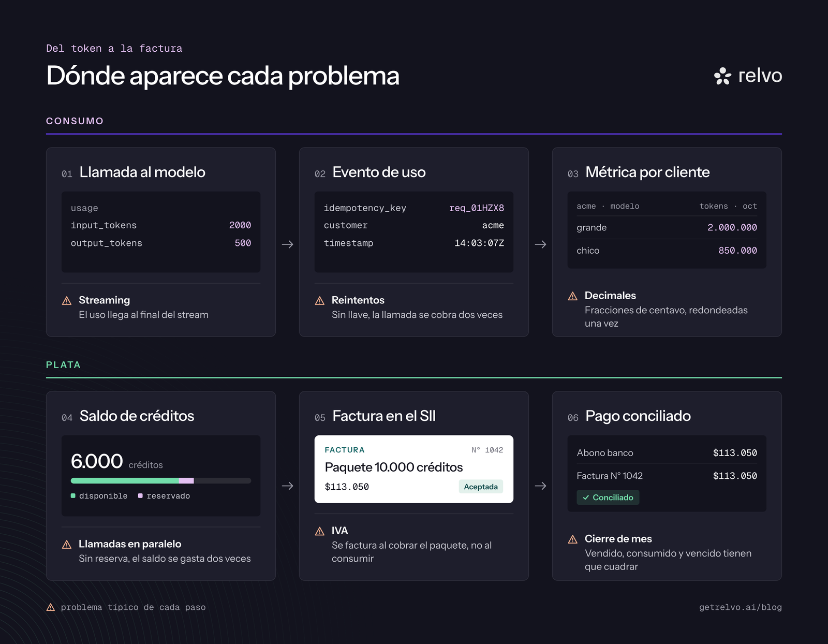Screen dimensions: 828x644
Task: Click the pink reservado legend square
Action: [140, 496]
